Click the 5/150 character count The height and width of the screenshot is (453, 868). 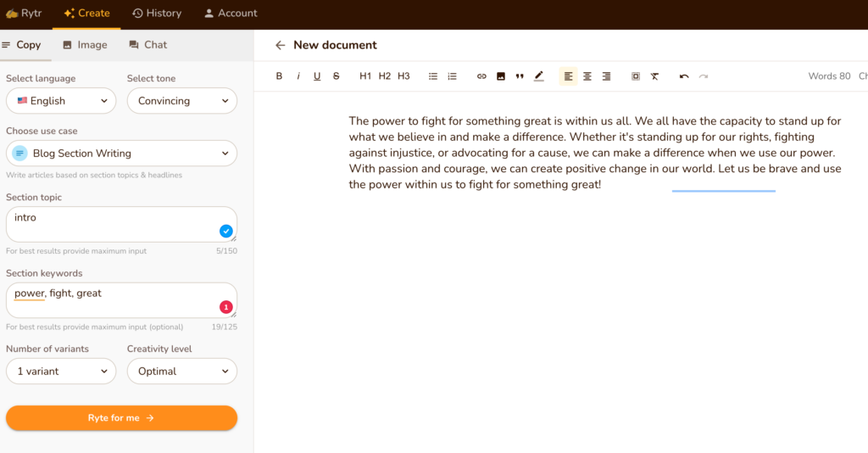pos(226,251)
